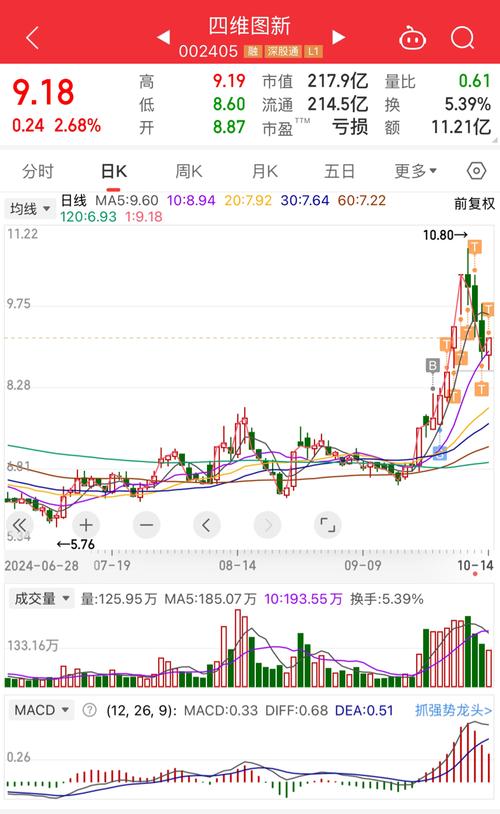Tap the current price 9.18
This screenshot has height=814, width=500.
tap(44, 92)
